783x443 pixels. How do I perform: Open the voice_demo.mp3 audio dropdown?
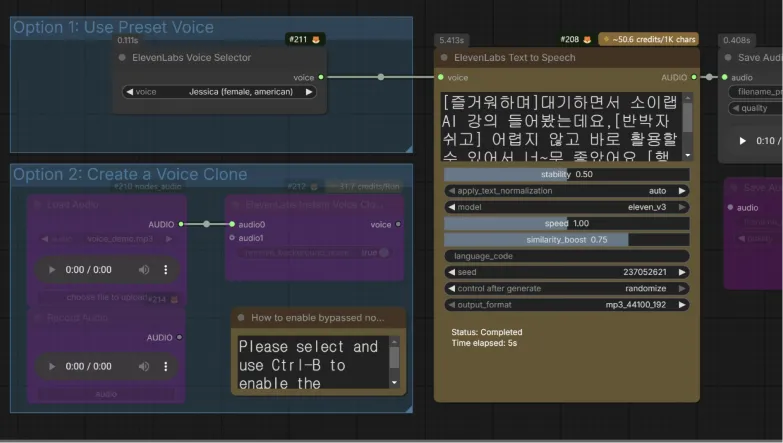tap(107, 239)
